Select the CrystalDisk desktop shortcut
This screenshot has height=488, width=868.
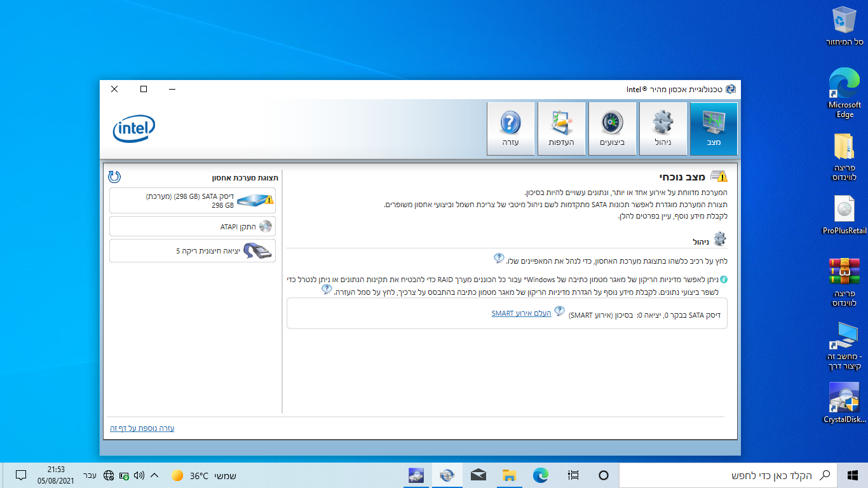(844, 403)
